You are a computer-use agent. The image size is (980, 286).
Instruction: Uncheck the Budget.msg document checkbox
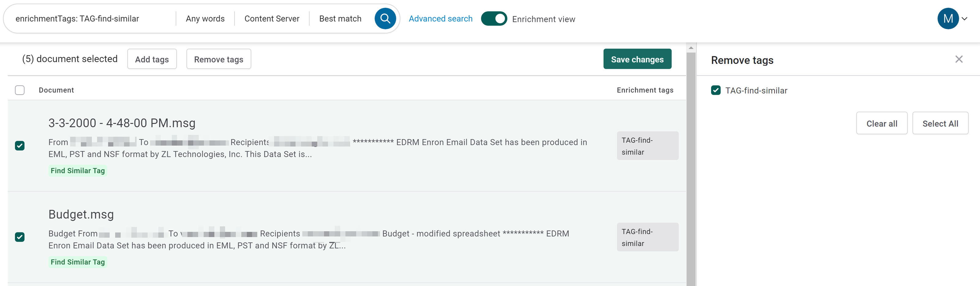point(20,237)
